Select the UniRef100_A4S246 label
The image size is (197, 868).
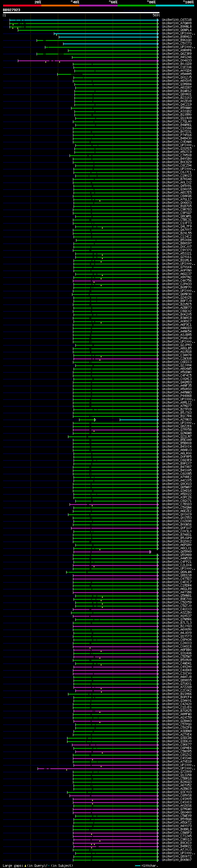tap(177, 57)
